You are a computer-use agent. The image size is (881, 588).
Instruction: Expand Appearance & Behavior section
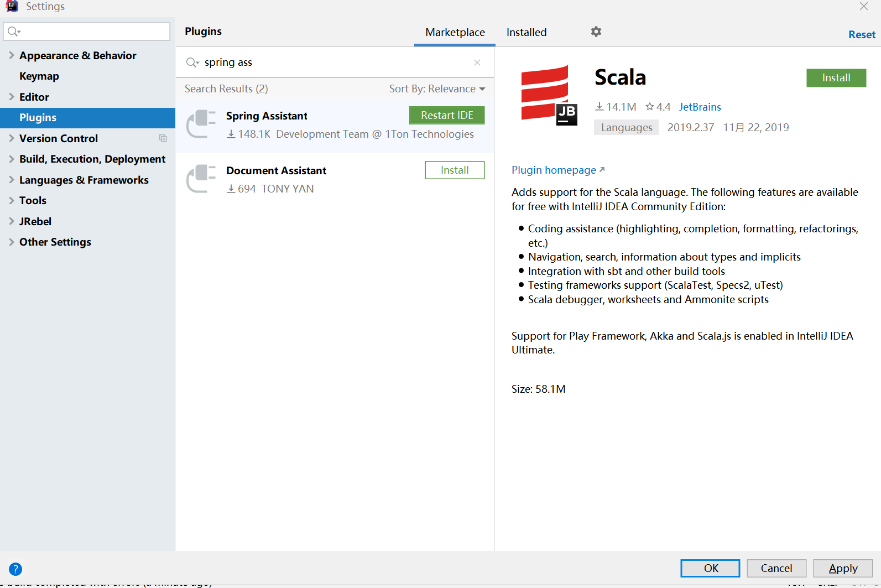(12, 55)
